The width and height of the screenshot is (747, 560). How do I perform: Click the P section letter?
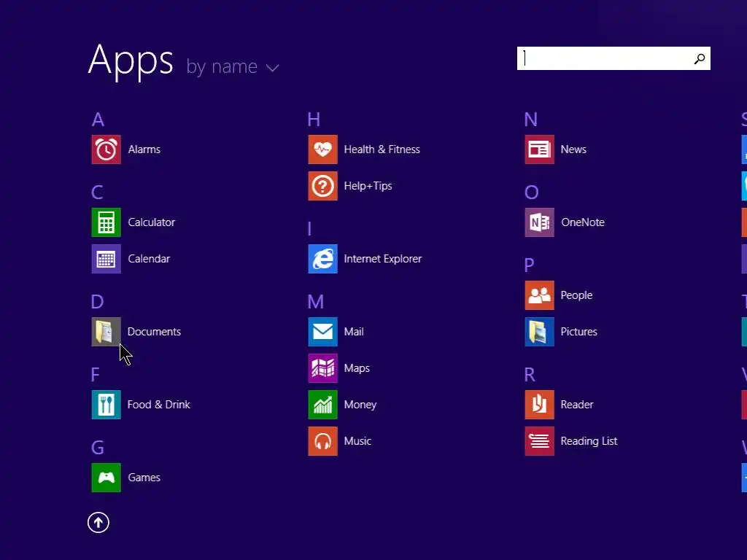pyautogui.click(x=530, y=265)
